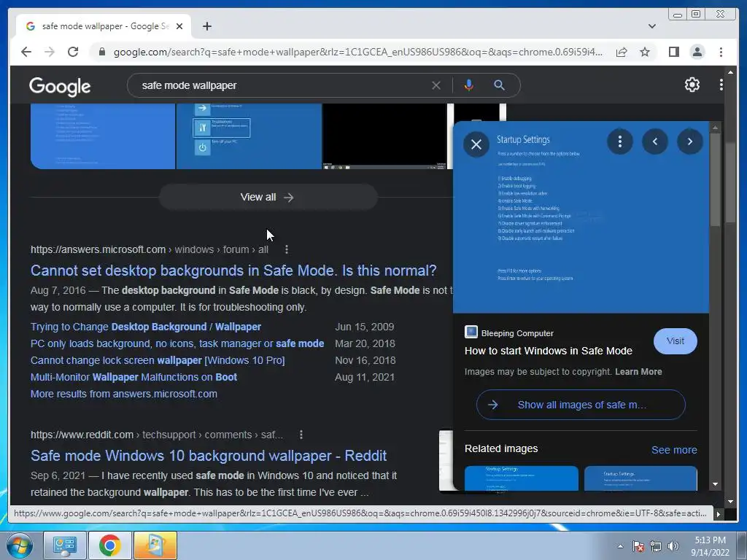Screen dimensions: 747x560
Task: Open the Chrome profile avatar
Action: pyautogui.click(x=697, y=52)
